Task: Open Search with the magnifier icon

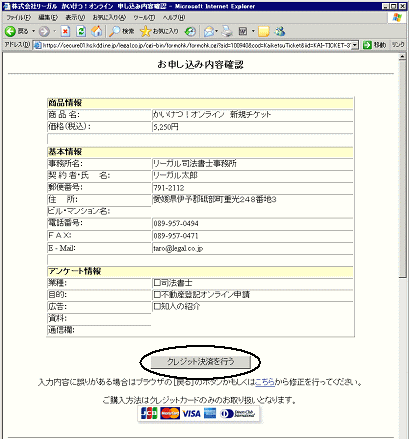Action: click(115, 31)
